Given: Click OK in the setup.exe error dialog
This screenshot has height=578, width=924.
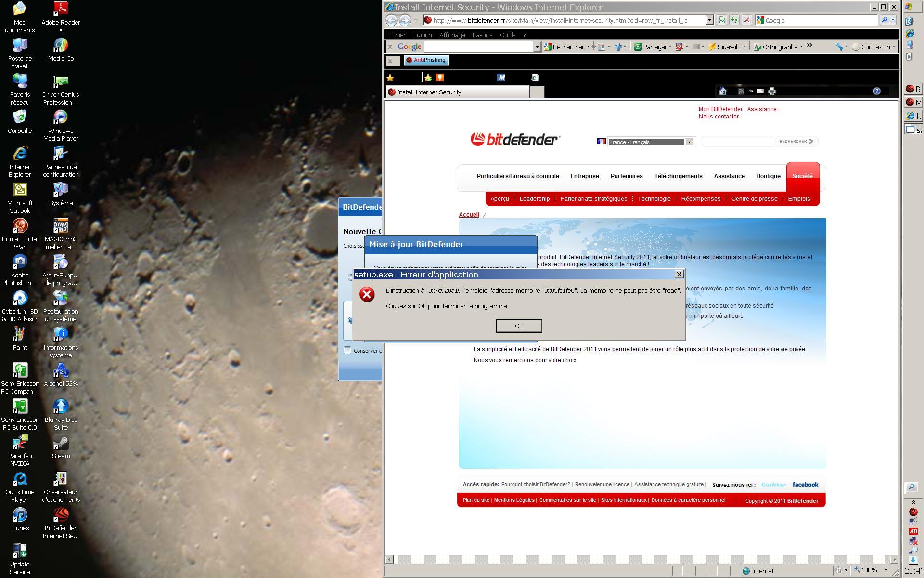Looking at the screenshot, I should point(519,326).
